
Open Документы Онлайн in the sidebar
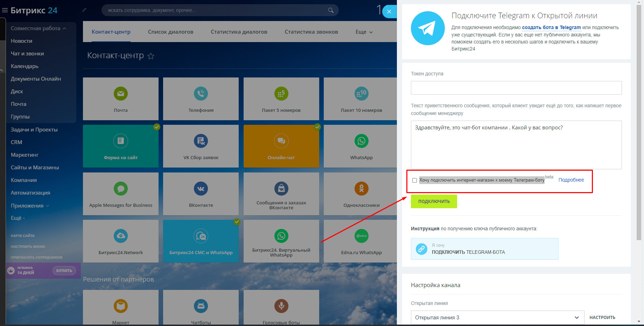coord(36,79)
